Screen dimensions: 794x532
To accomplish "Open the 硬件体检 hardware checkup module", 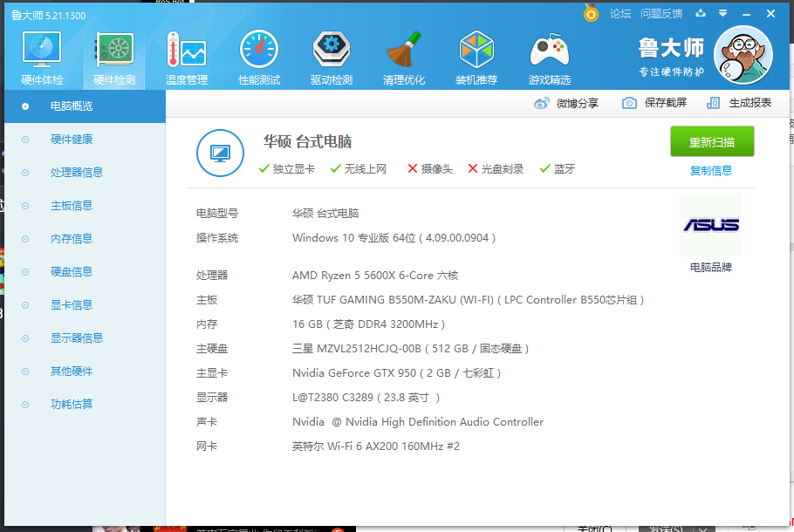I will tap(41, 58).
